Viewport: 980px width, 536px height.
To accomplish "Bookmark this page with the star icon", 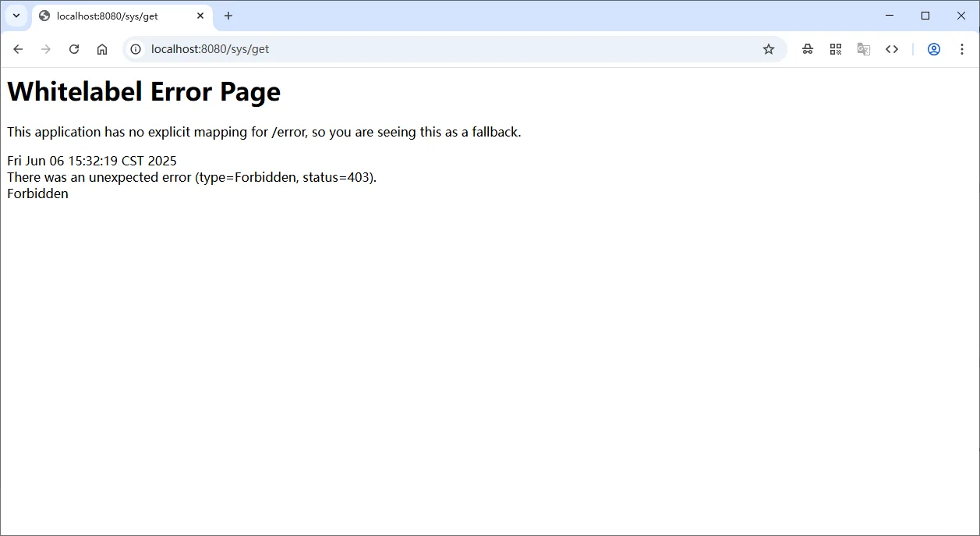I will coord(769,49).
